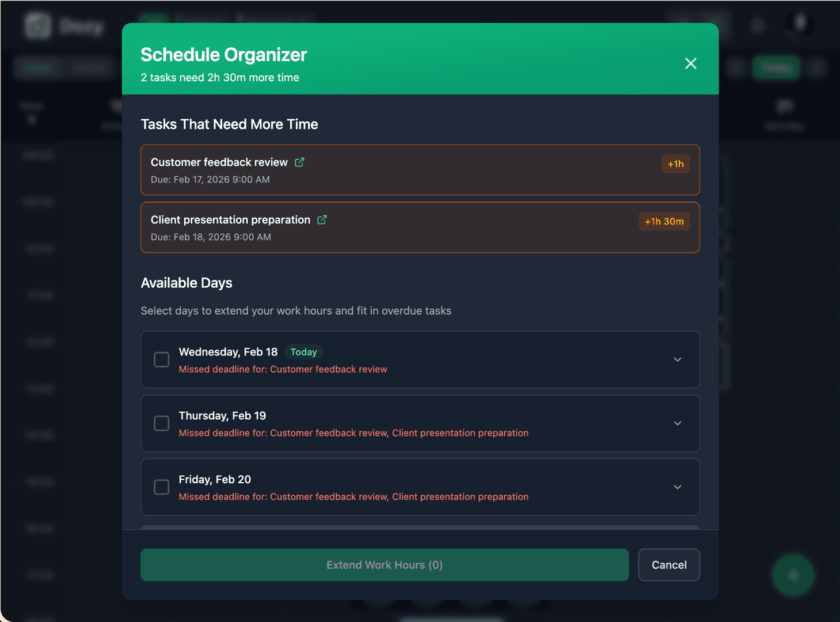This screenshot has width=840, height=622.
Task: Expand Friday, Feb 20 details
Action: (x=678, y=487)
